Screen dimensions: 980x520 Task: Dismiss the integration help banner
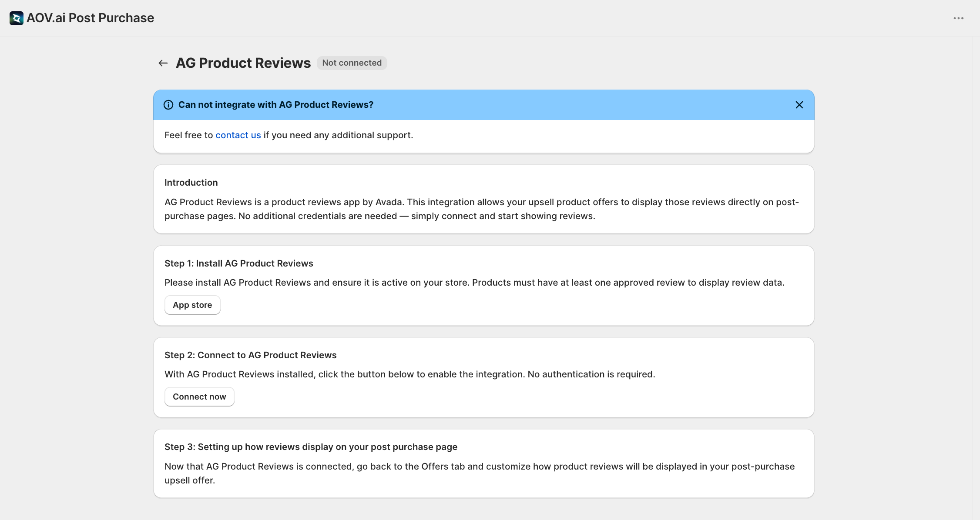(x=799, y=105)
